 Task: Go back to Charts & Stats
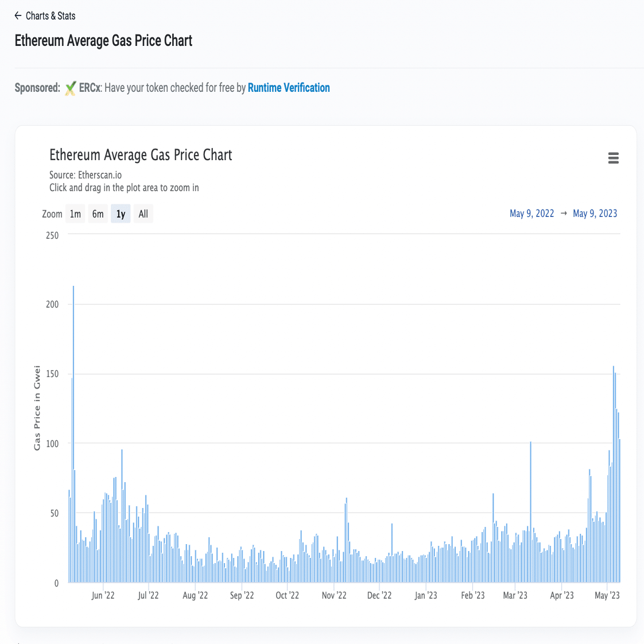51,16
